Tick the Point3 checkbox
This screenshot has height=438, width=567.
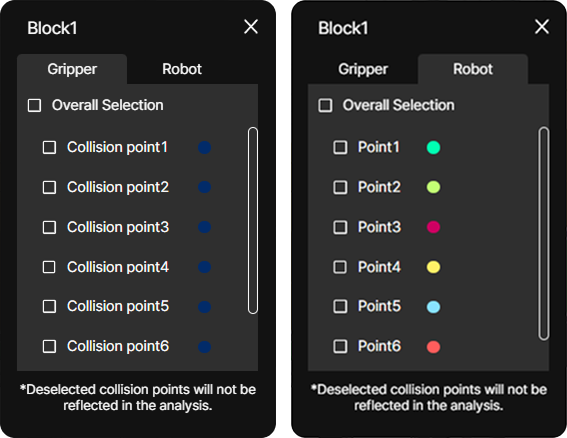pos(340,227)
